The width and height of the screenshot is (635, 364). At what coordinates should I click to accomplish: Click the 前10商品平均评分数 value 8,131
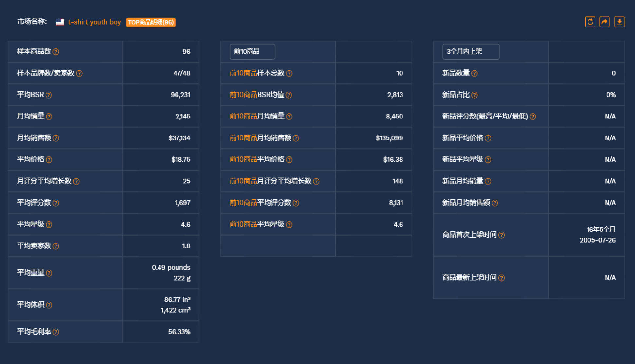tap(396, 203)
